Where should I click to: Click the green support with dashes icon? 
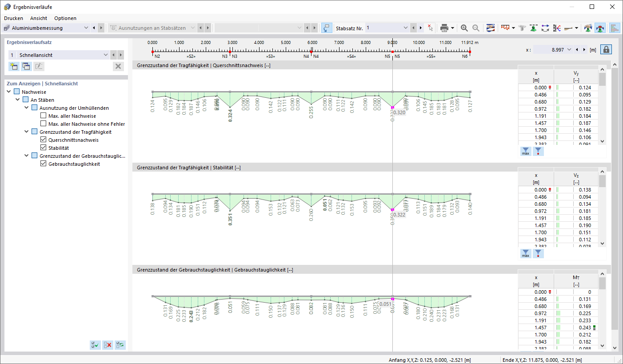tap(534, 28)
